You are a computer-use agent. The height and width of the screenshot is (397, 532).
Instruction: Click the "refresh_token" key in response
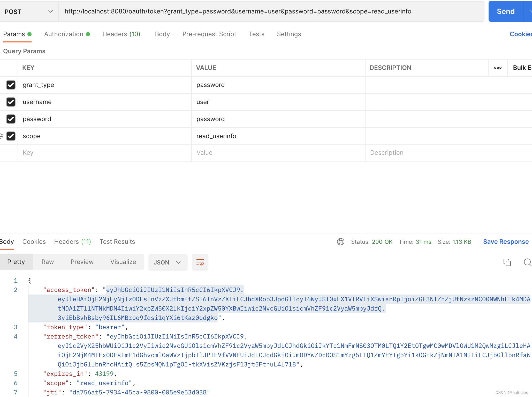[x=71, y=336]
